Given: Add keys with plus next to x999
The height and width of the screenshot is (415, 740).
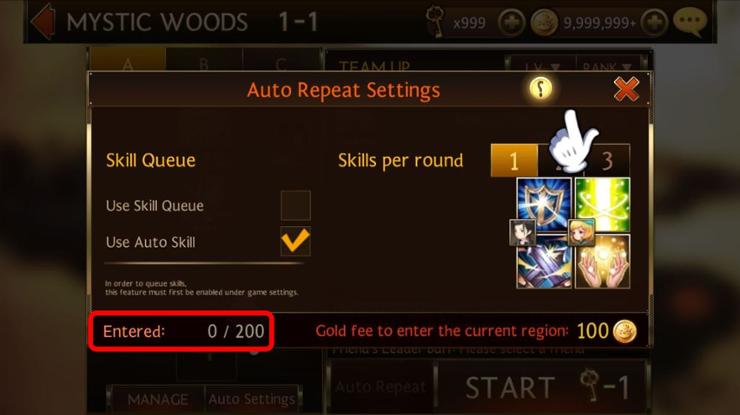Looking at the screenshot, I should click(512, 22).
